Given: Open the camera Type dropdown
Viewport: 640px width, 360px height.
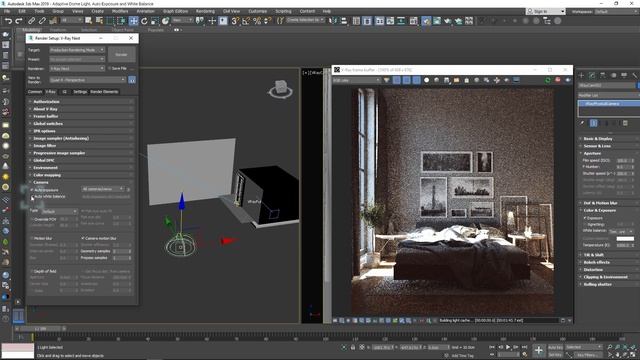Looking at the screenshot, I should coord(59,211).
